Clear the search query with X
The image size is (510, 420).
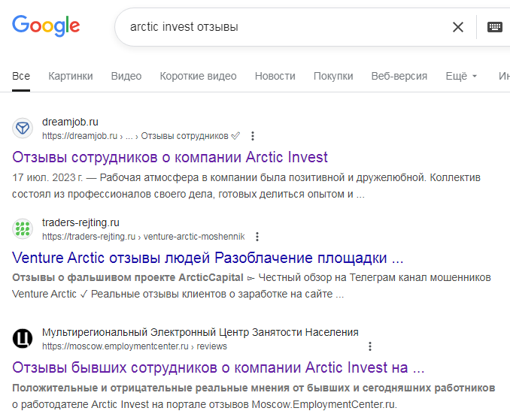coord(458,27)
